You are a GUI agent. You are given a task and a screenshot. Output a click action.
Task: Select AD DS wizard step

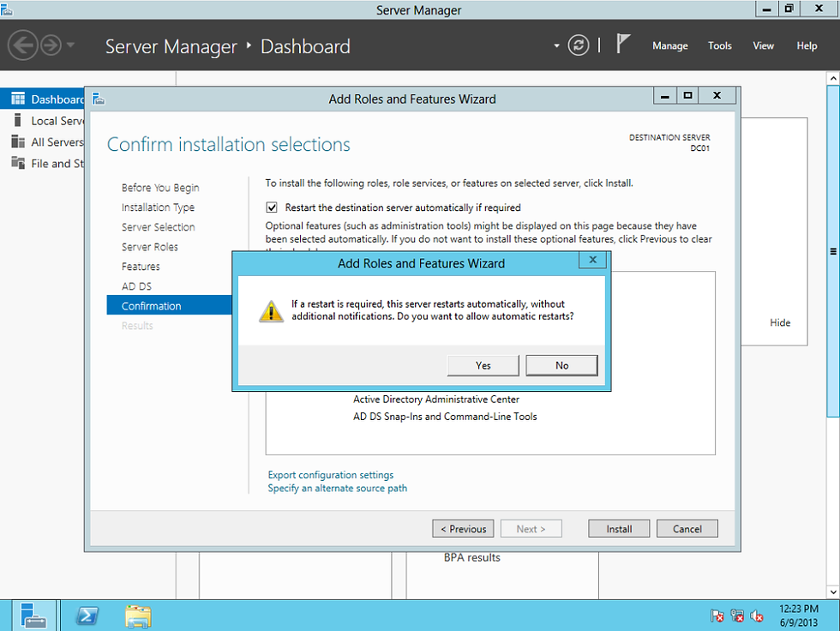pyautogui.click(x=136, y=286)
